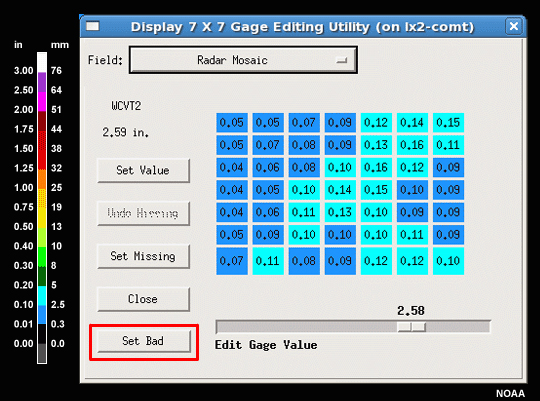Viewport: 540px width, 401px height.
Task: Select the WCVT2 gage ID label
Action: [x=126, y=106]
